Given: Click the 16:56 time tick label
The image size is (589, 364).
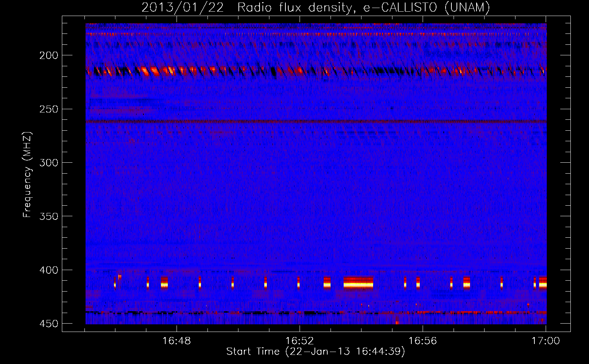Looking at the screenshot, I should [x=423, y=341].
